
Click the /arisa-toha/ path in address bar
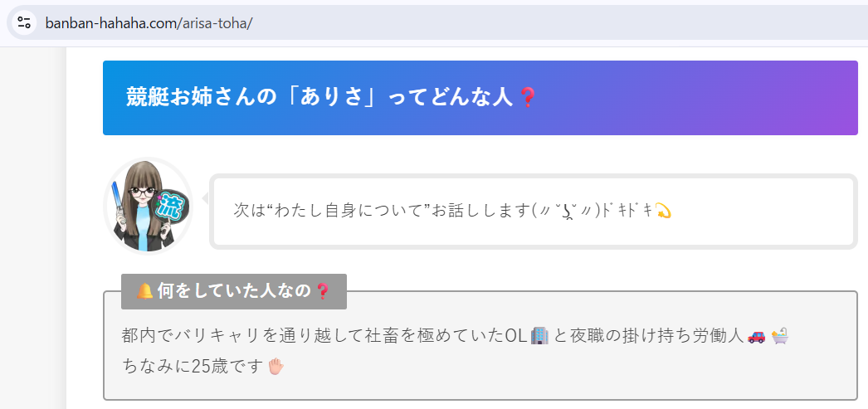pos(215,22)
